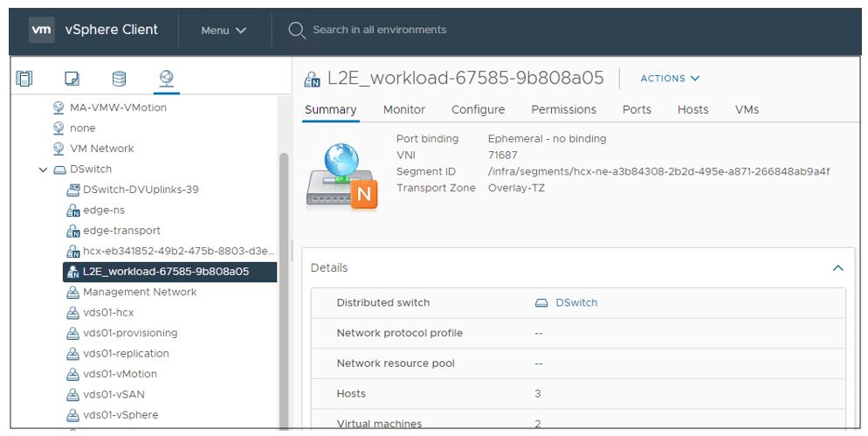
Task: Click the 'none' network icon
Action: coord(59,128)
